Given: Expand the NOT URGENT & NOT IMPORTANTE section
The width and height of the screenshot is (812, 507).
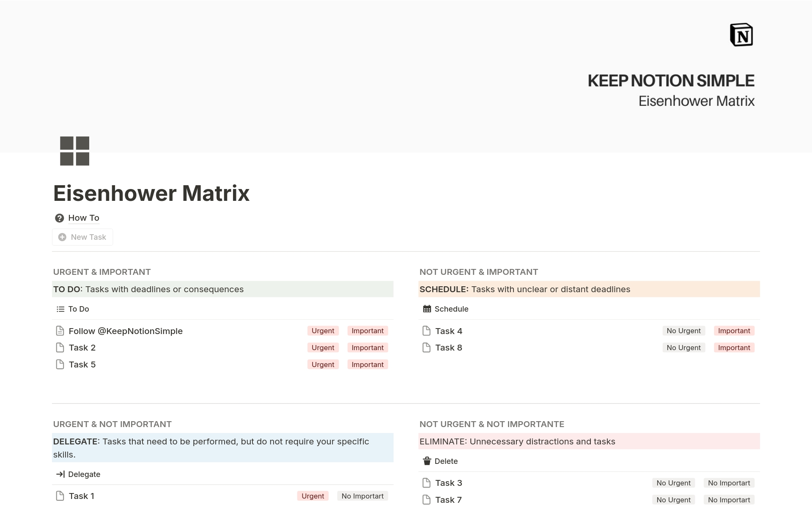Looking at the screenshot, I should click(492, 423).
